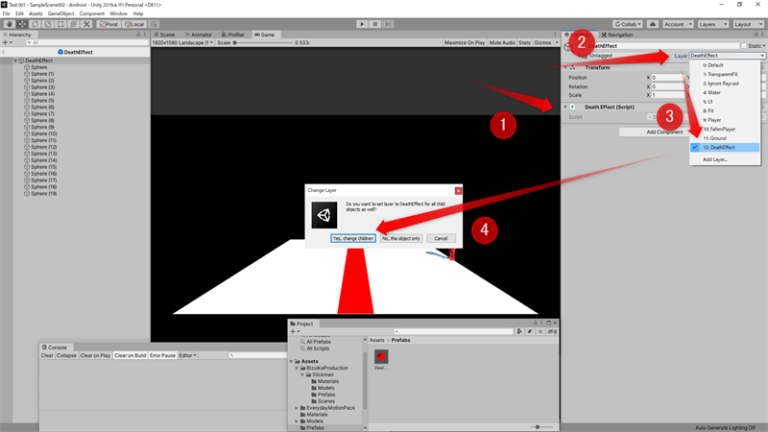This screenshot has height=432, width=768.
Task: Collapse the DeathEffect hierarchy root
Action: (x=16, y=61)
